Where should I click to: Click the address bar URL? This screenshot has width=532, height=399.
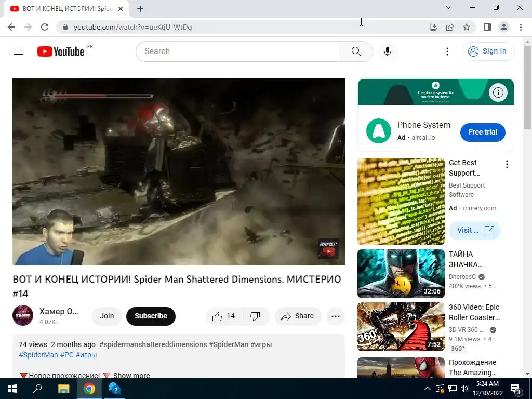132,27
